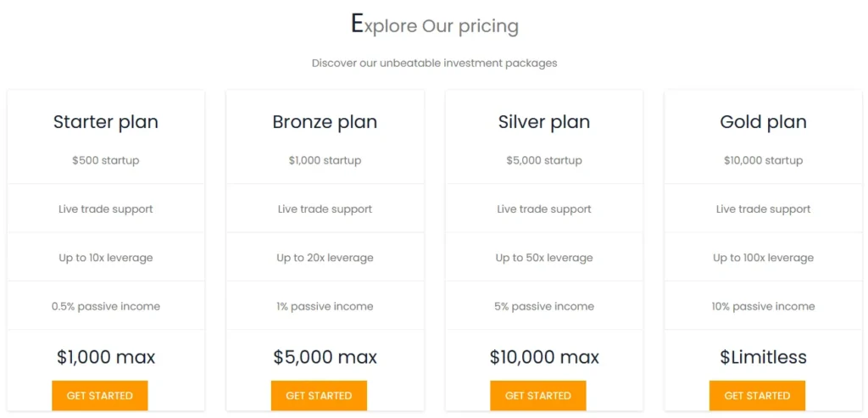The image size is (868, 418).
Task: Select the Starter plan title
Action: tap(106, 122)
